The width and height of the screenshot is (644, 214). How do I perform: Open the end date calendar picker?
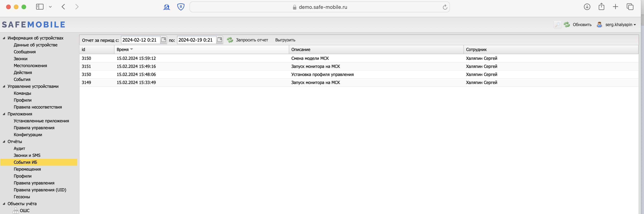tap(219, 40)
